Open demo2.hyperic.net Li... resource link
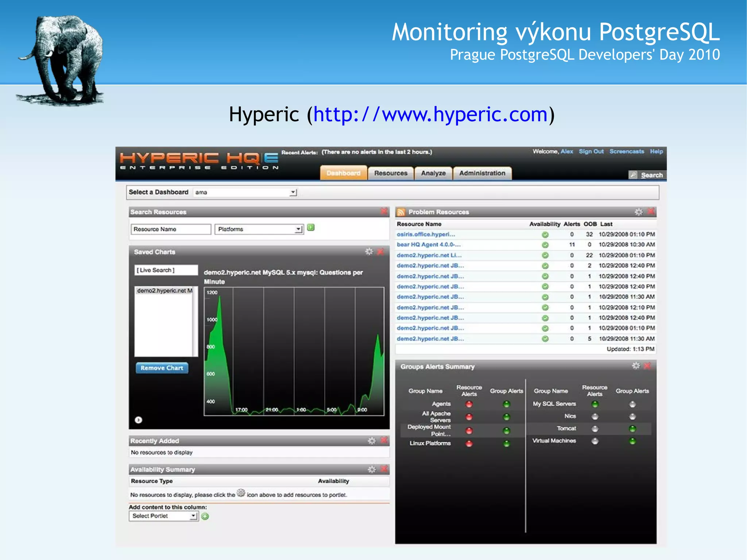Viewport: 747px width, 560px height. (x=429, y=255)
